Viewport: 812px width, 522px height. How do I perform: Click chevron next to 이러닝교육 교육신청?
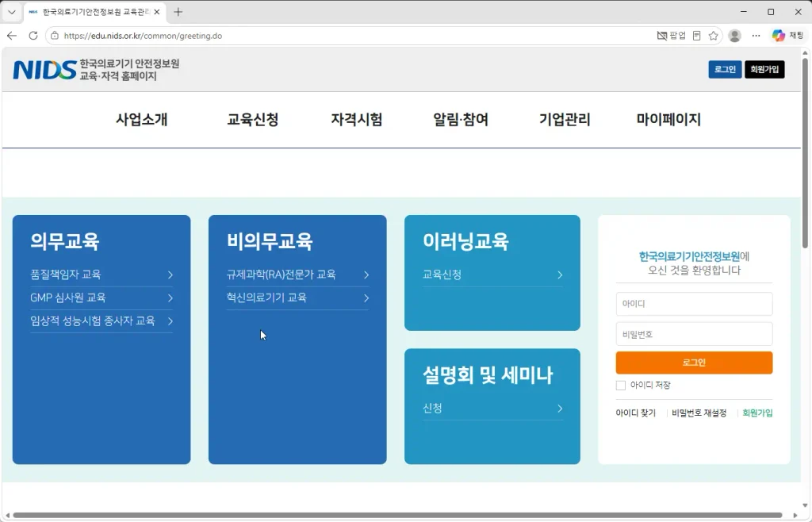(560, 275)
